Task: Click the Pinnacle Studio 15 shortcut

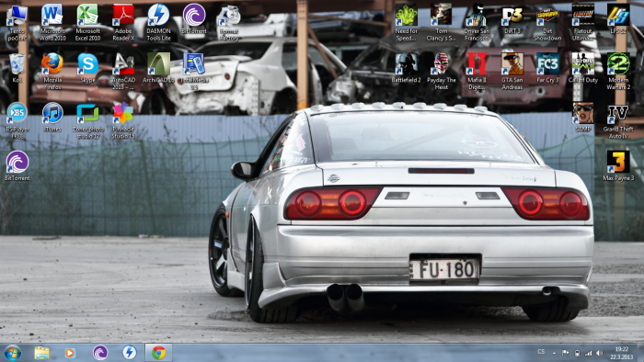Action: 123,121
